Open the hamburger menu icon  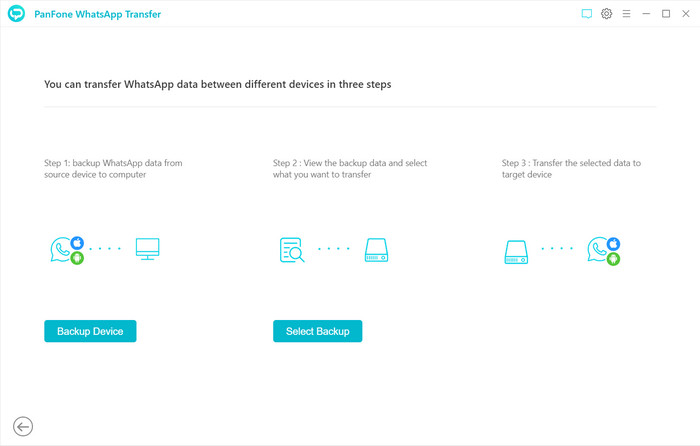[626, 14]
